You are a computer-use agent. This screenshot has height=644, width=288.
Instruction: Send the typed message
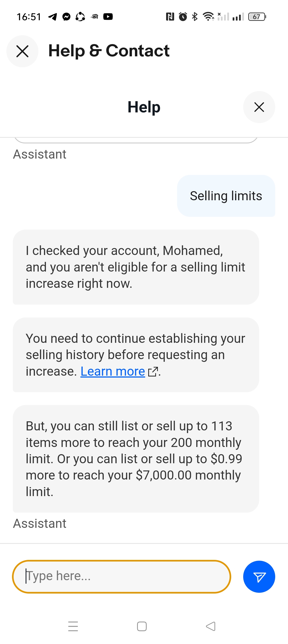(x=259, y=577)
